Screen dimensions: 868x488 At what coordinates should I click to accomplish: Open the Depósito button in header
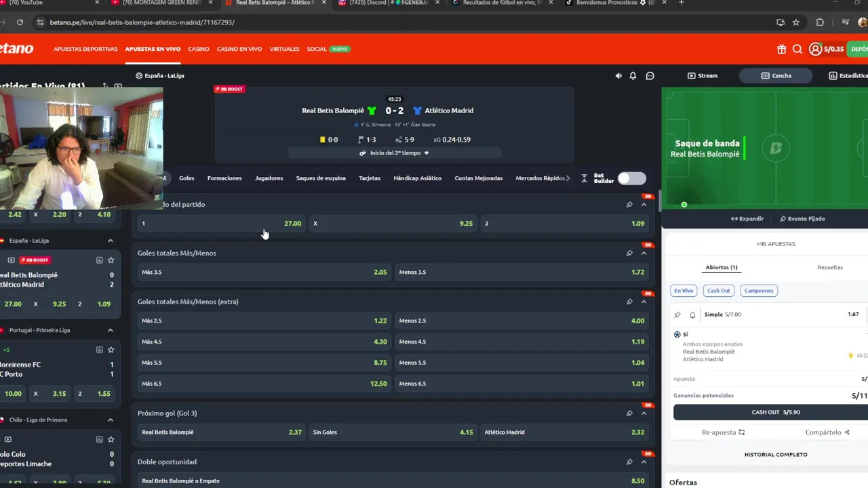coord(859,49)
